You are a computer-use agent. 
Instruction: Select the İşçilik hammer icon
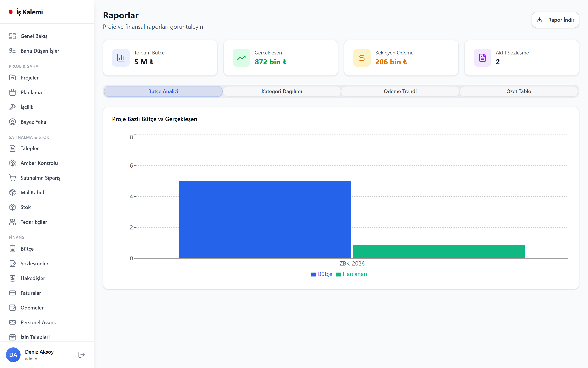(12, 107)
